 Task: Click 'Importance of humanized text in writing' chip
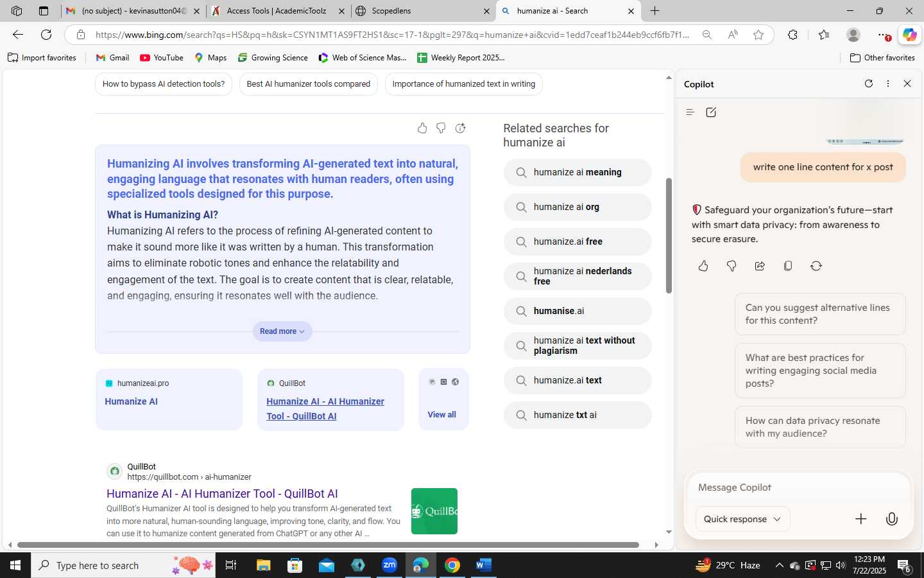(x=463, y=84)
